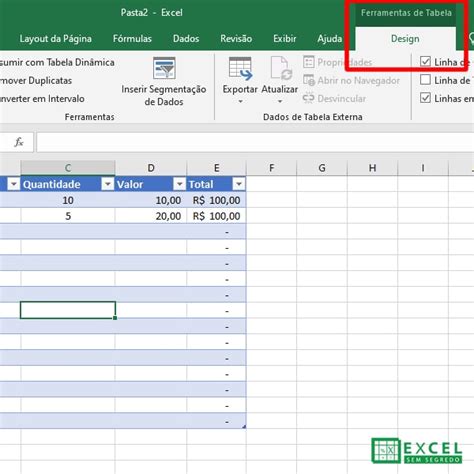The width and height of the screenshot is (474, 474).
Task: Open the Total column filter dropdown
Action: coord(239,184)
